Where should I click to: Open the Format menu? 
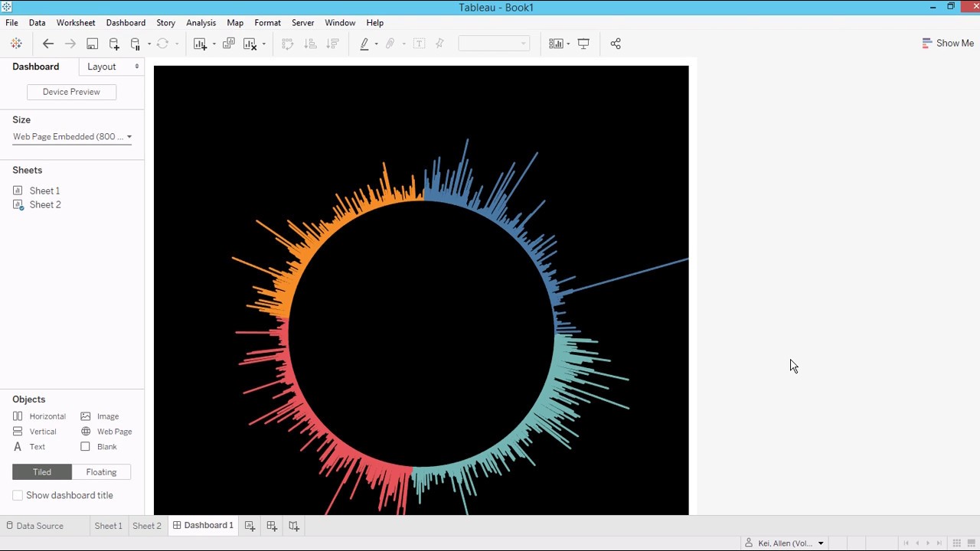click(267, 23)
